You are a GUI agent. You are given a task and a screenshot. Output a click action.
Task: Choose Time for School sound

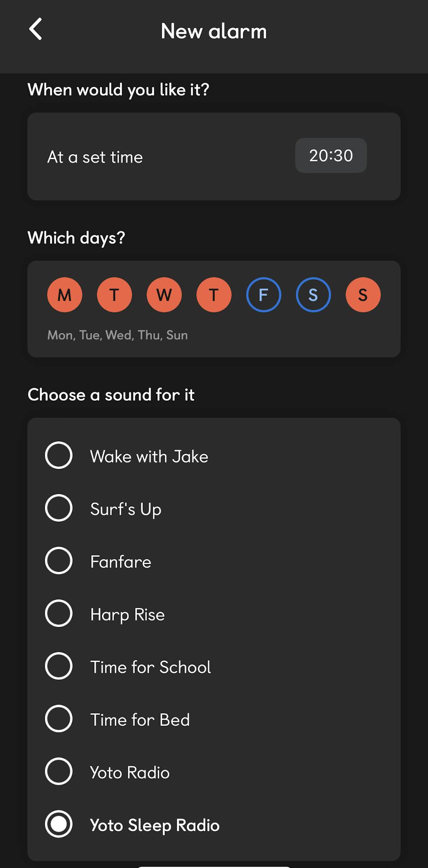click(59, 666)
